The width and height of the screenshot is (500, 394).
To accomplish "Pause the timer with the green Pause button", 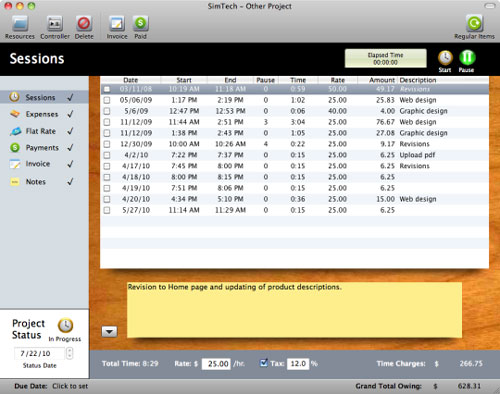I will (x=467, y=58).
